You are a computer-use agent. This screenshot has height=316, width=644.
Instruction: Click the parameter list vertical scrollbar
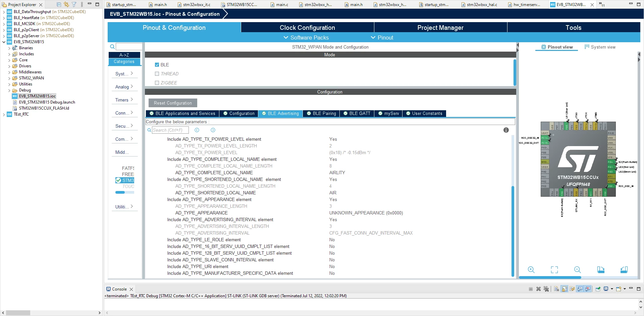click(513, 231)
